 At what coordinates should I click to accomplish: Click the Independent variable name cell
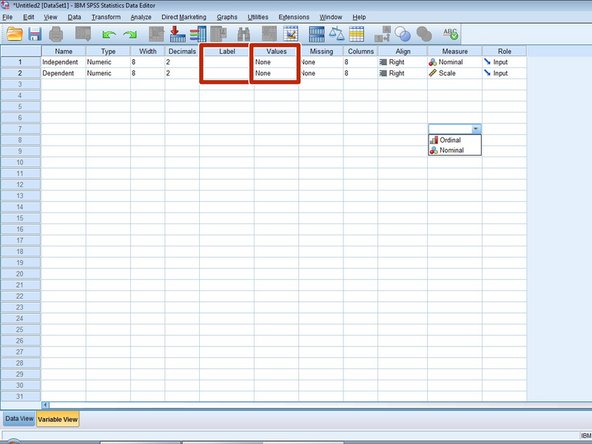tap(63, 62)
